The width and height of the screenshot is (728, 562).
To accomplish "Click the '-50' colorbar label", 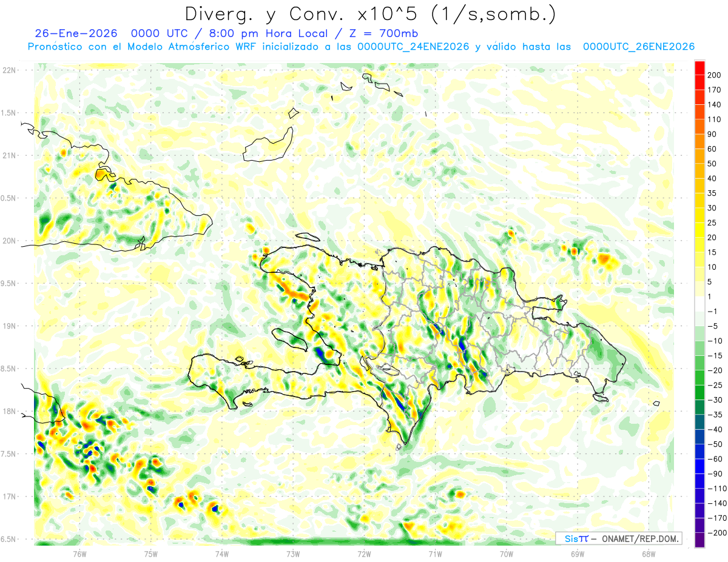I will pos(715,444).
